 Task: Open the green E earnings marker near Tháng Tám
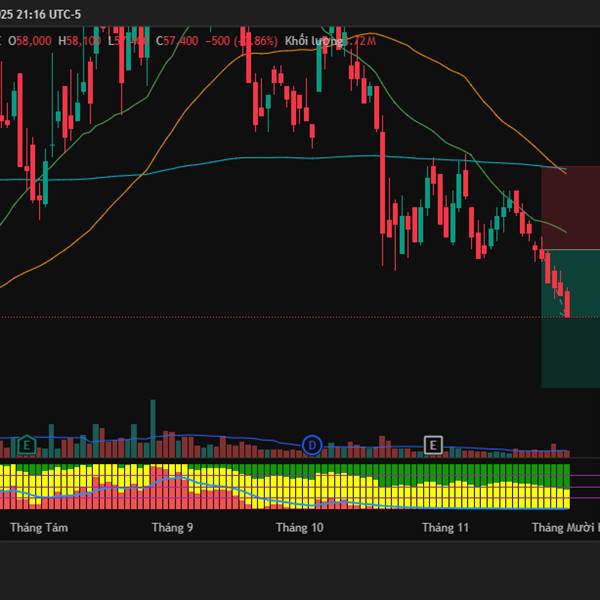(x=26, y=445)
